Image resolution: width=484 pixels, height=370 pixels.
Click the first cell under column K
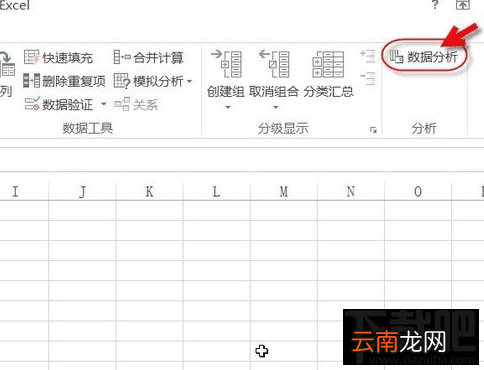pyautogui.click(x=149, y=211)
